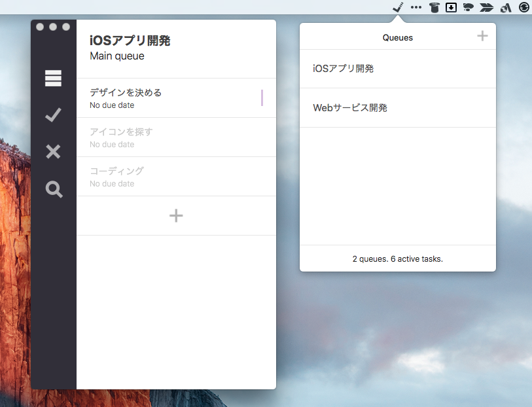
Task: Minimize the task window with middle dot
Action: coord(53,27)
